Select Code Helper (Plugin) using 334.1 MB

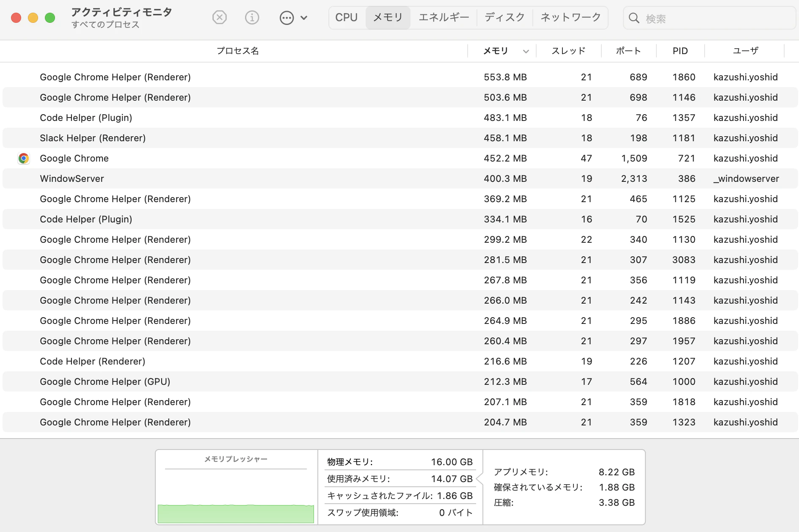pyautogui.click(x=400, y=219)
